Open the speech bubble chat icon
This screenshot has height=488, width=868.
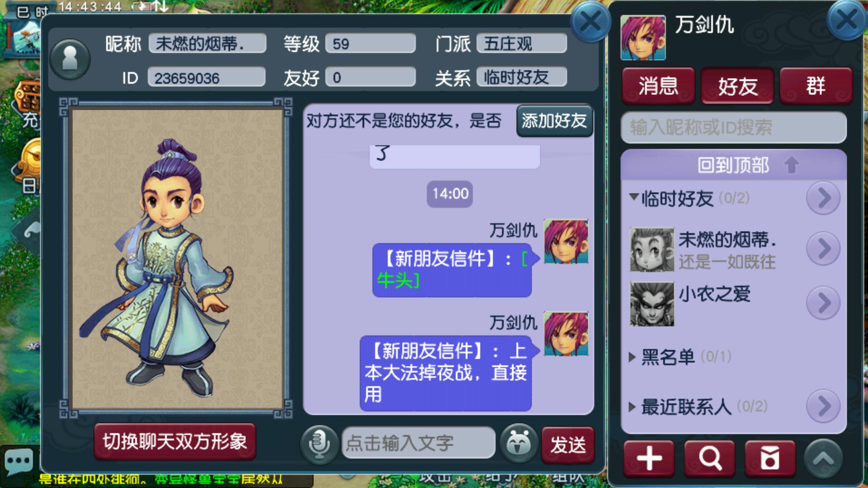(19, 461)
